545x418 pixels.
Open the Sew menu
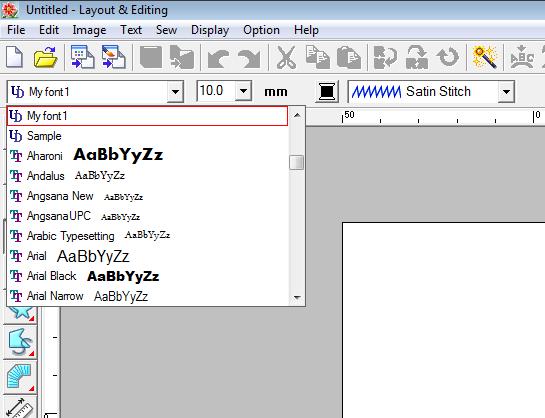click(x=166, y=30)
